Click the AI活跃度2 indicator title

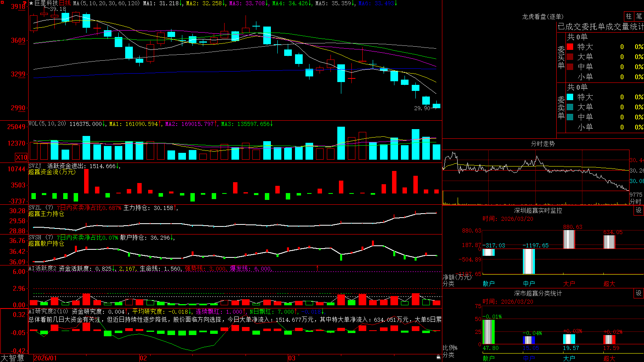[43, 268]
